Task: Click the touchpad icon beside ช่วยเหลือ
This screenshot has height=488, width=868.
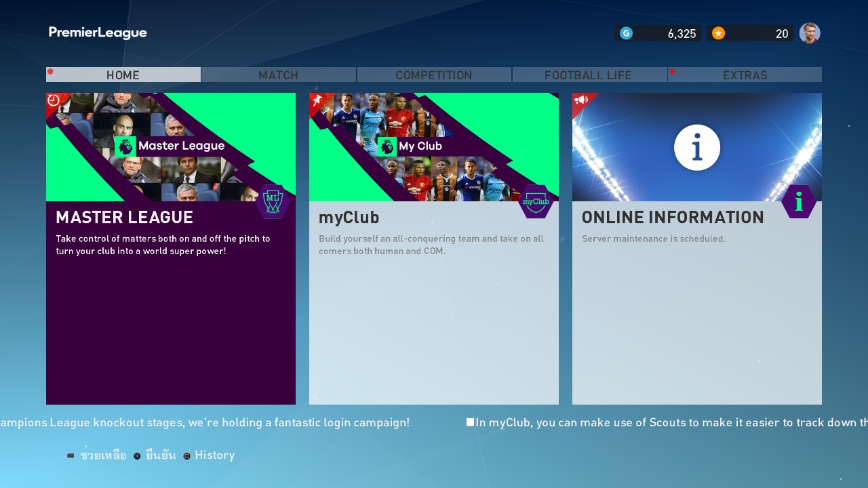Action: click(71, 456)
